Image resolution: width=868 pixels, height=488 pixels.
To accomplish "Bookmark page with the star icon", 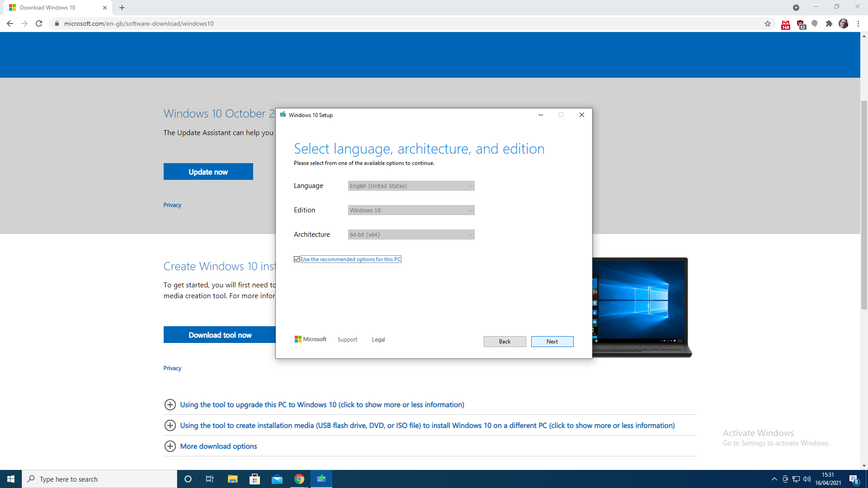I will [x=768, y=23].
